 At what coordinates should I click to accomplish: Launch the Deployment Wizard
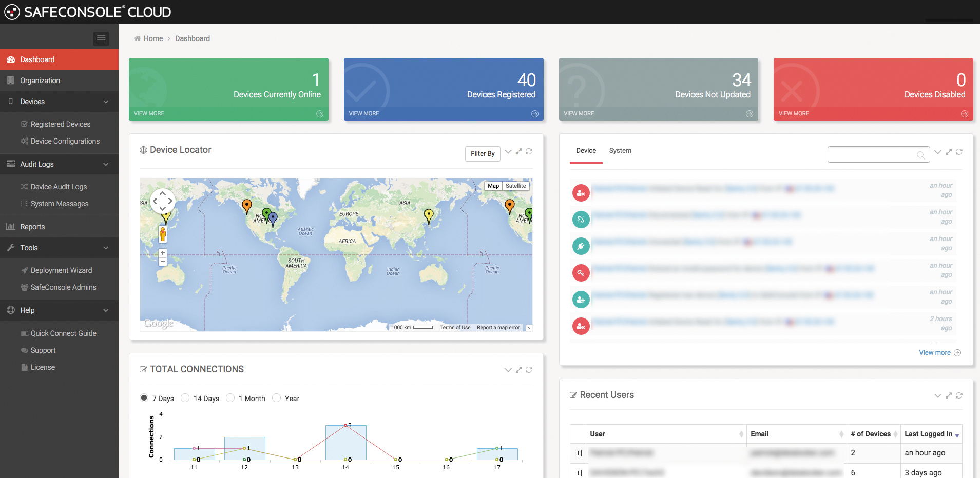pos(61,270)
